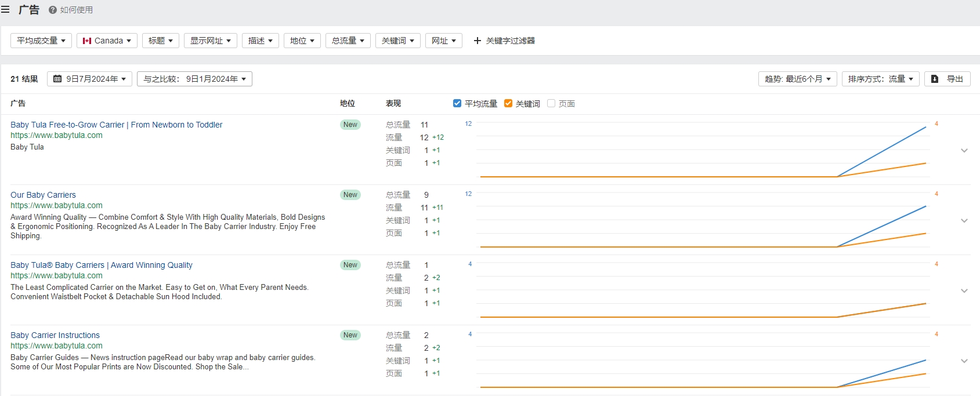
Task: Open the 总流量 filter dropdown
Action: click(348, 41)
